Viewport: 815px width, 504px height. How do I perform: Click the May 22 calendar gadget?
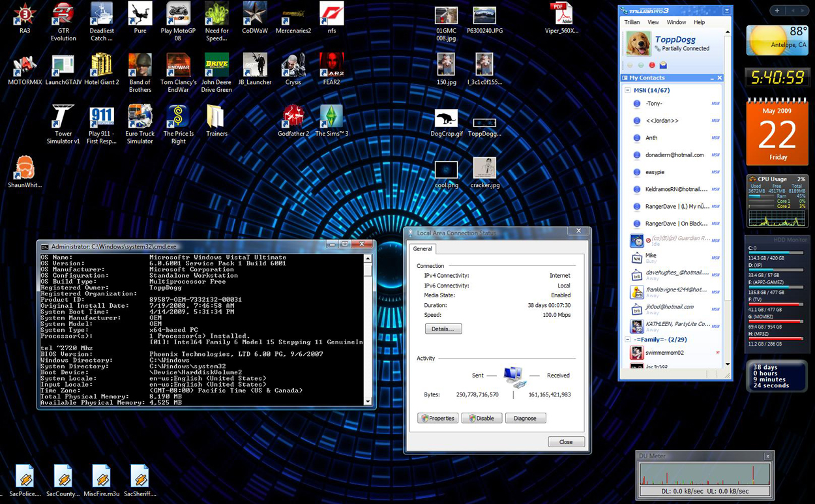pos(777,132)
